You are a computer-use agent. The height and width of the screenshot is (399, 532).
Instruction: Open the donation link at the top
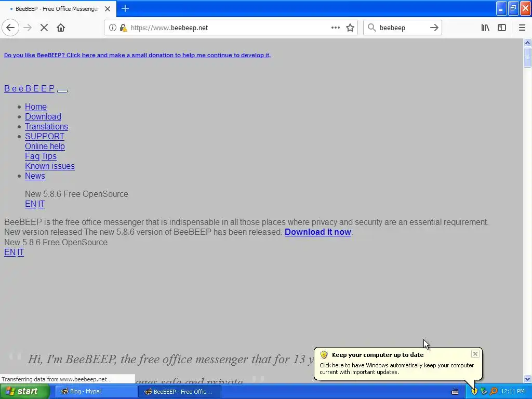click(x=137, y=55)
